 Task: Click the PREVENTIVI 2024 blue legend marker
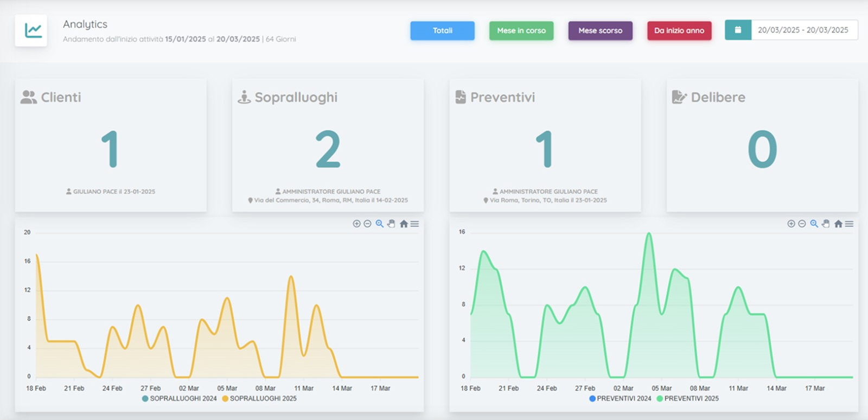[592, 398]
